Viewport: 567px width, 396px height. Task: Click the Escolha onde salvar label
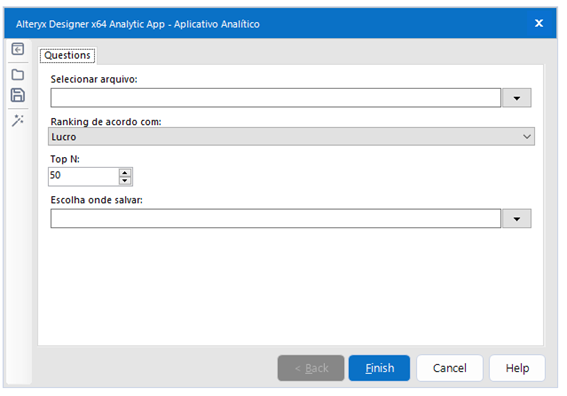tap(97, 200)
